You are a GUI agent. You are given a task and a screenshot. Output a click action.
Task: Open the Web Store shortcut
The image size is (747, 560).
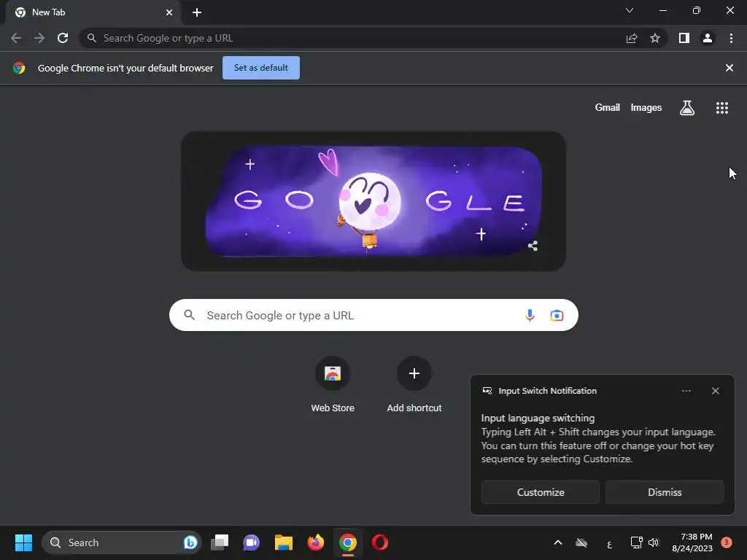pos(333,385)
